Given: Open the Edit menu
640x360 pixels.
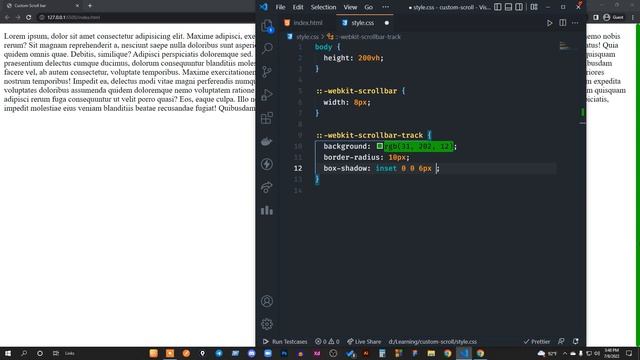Looking at the screenshot, I should pyautogui.click(x=298, y=7).
